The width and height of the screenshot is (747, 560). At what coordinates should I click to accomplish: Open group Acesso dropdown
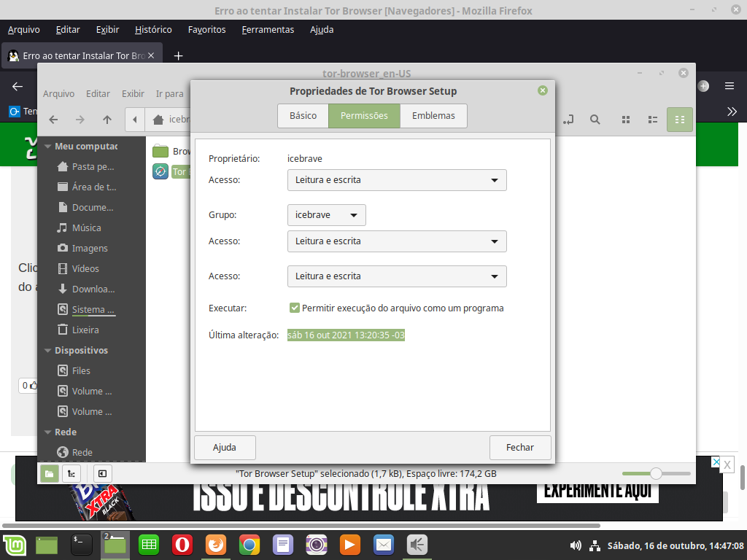tap(397, 241)
